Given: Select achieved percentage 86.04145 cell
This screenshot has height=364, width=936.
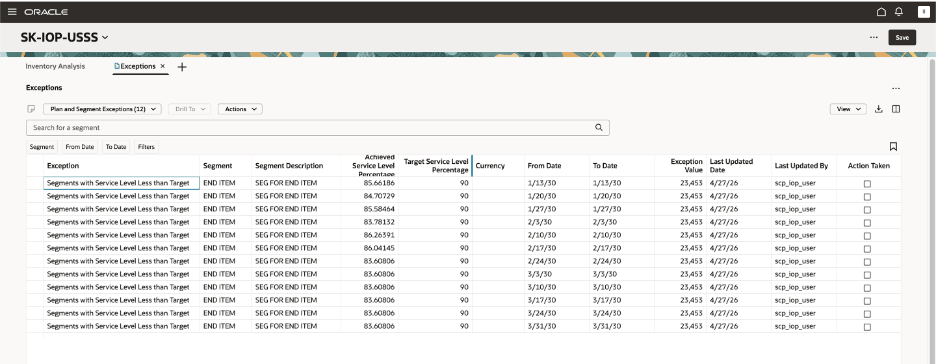Looking at the screenshot, I should (x=370, y=248).
